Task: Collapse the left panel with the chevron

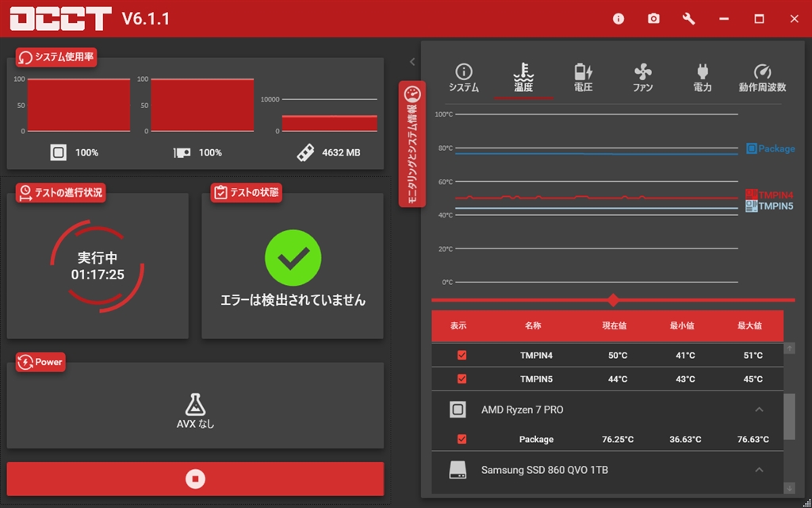Action: coord(412,62)
